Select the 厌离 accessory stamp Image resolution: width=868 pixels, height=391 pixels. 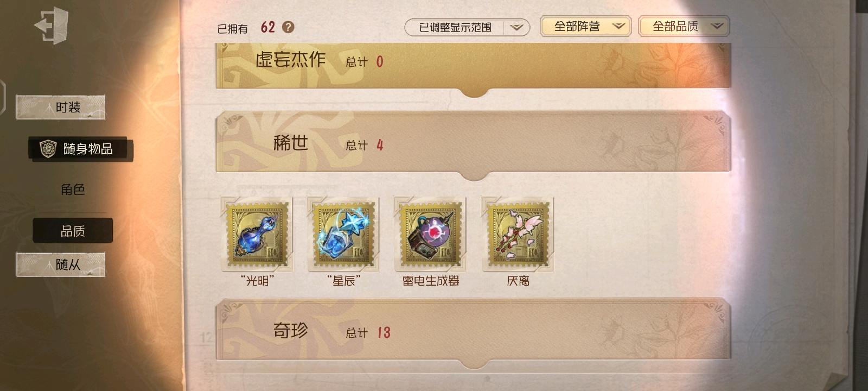click(x=518, y=234)
